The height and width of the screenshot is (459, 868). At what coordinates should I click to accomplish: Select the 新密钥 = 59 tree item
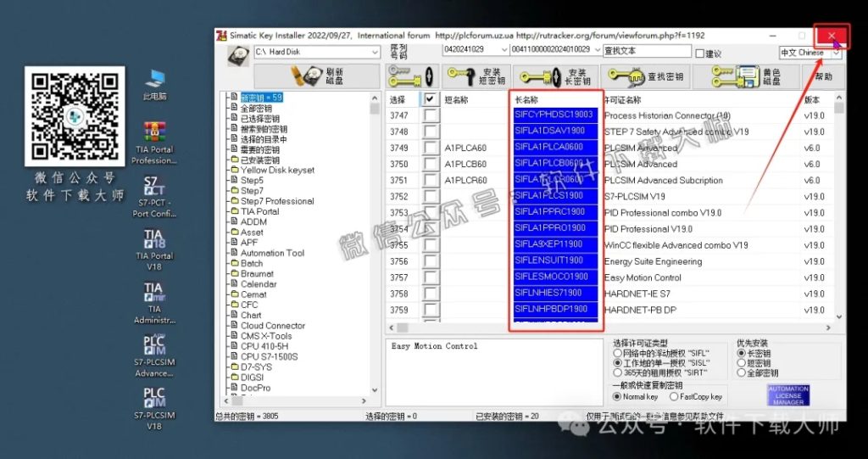pyautogui.click(x=261, y=98)
